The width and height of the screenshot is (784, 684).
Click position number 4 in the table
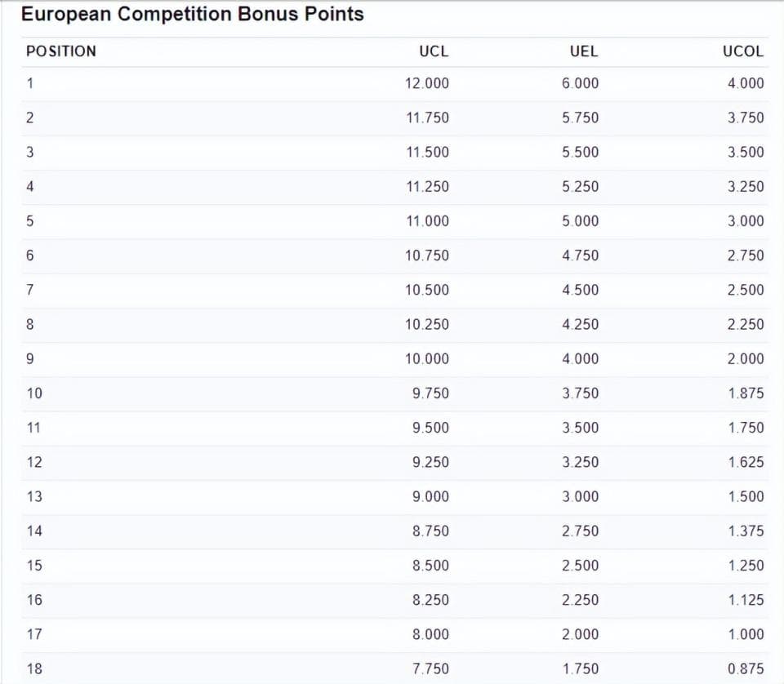coord(30,187)
